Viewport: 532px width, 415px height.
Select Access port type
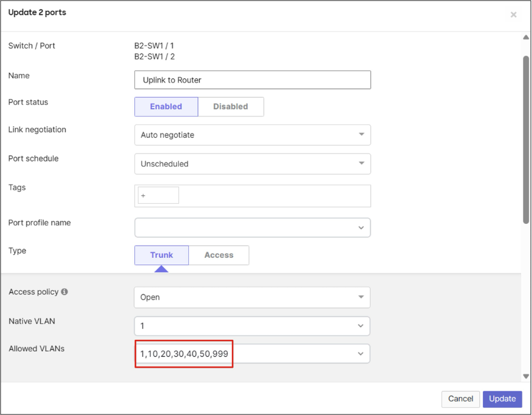(219, 255)
